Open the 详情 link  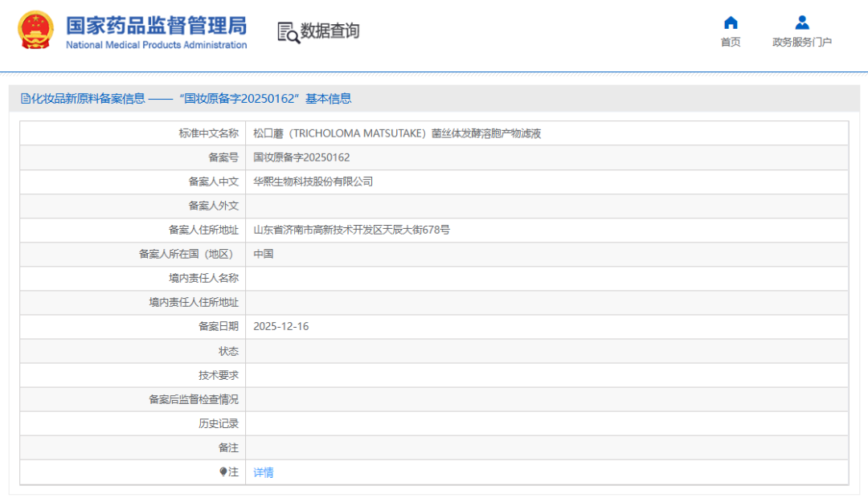pyautogui.click(x=263, y=472)
